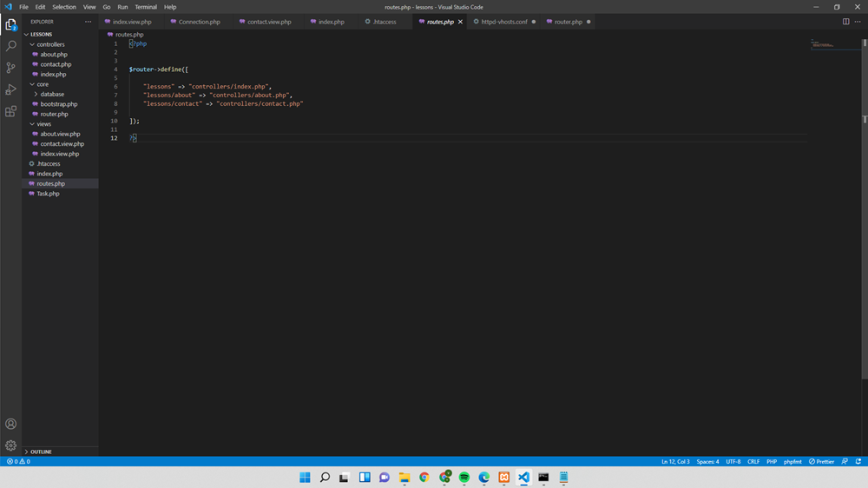Open XAMPP from the taskbar
Image resolution: width=868 pixels, height=488 pixels.
[503, 478]
